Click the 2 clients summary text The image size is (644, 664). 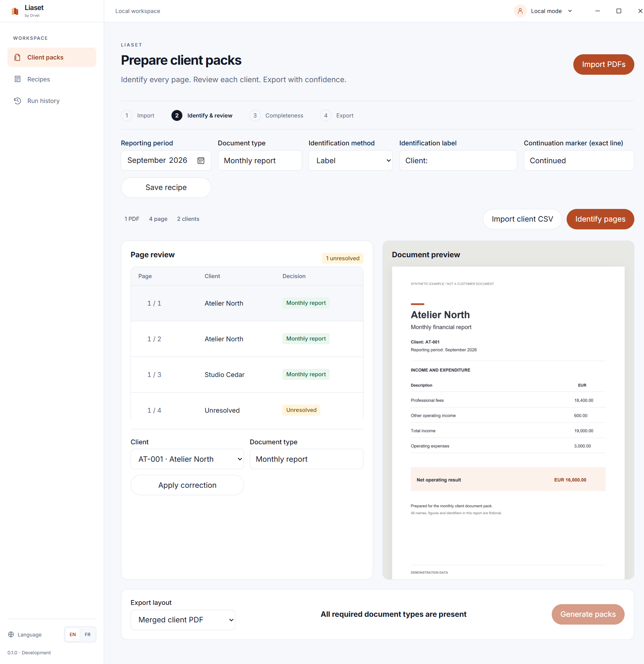point(188,219)
